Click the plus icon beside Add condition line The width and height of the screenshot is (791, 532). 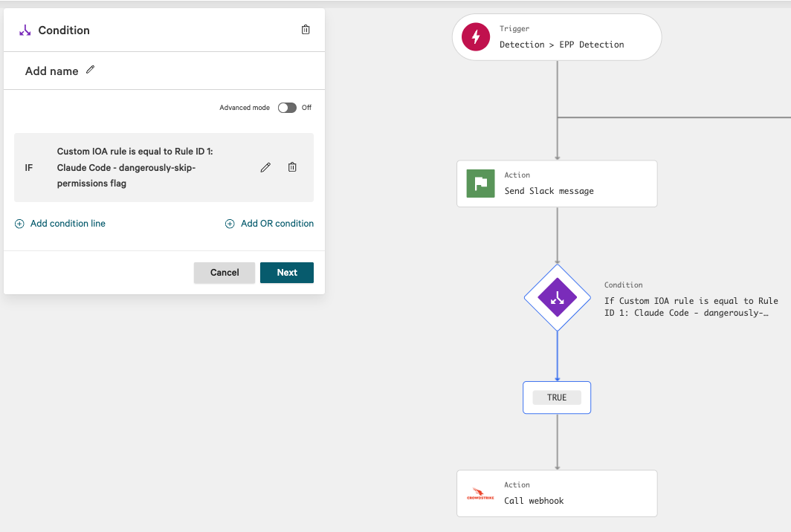pyautogui.click(x=19, y=224)
